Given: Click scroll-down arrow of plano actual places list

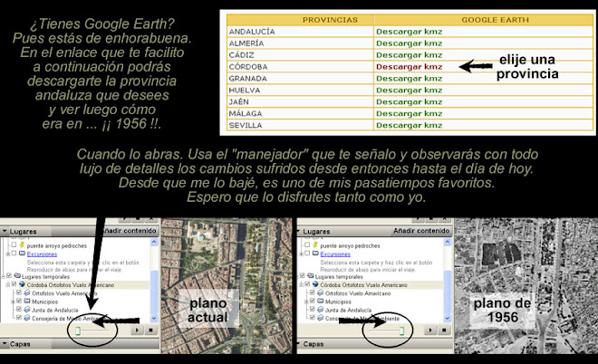Looking at the screenshot, I should click(154, 318).
